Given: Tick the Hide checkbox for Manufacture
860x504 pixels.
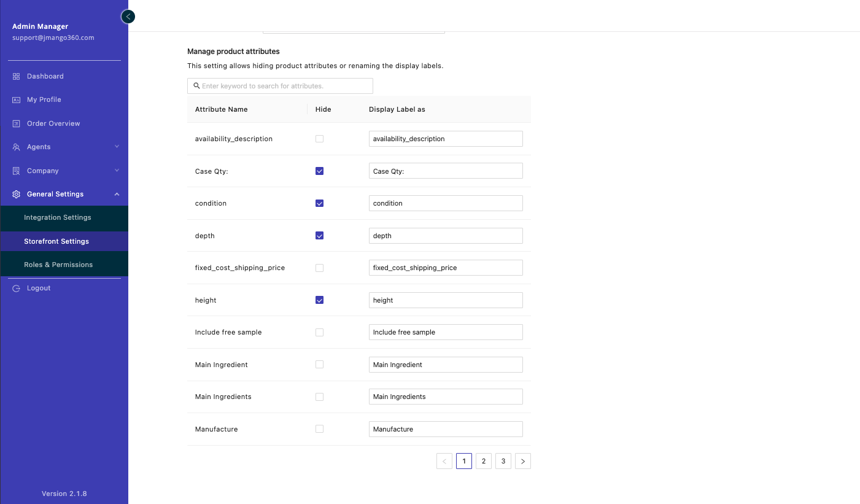Looking at the screenshot, I should [x=319, y=429].
